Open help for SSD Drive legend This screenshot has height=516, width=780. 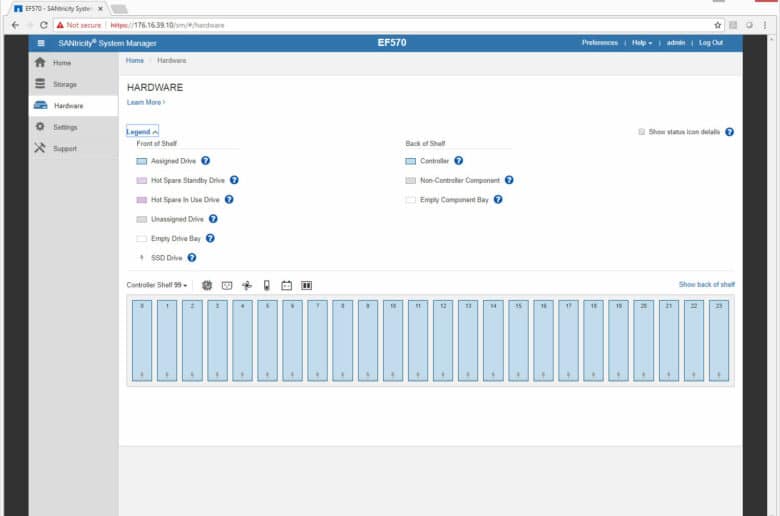click(192, 257)
